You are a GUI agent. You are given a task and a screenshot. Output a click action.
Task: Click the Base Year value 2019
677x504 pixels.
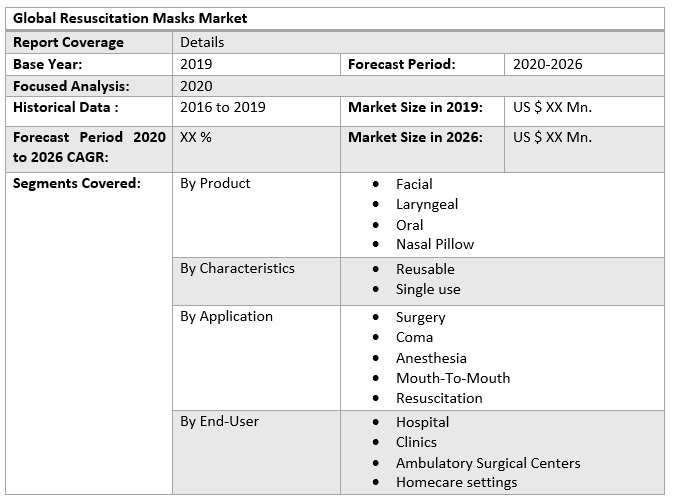196,64
